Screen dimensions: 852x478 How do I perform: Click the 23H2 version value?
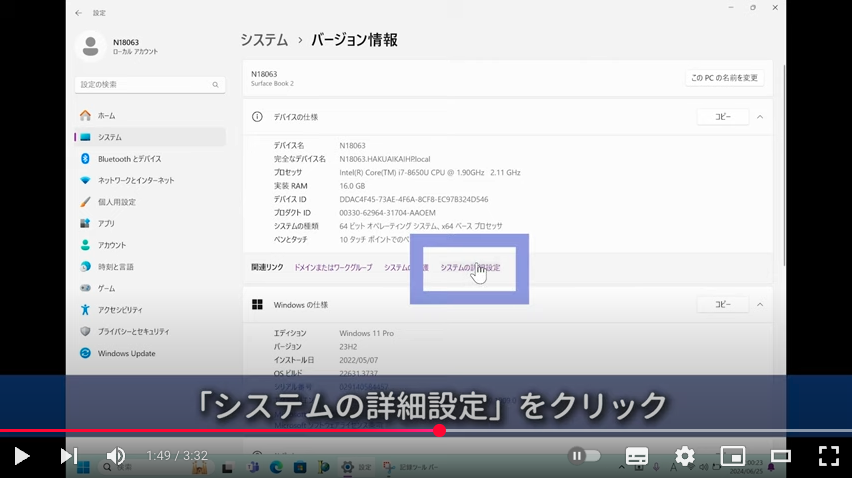348,347
